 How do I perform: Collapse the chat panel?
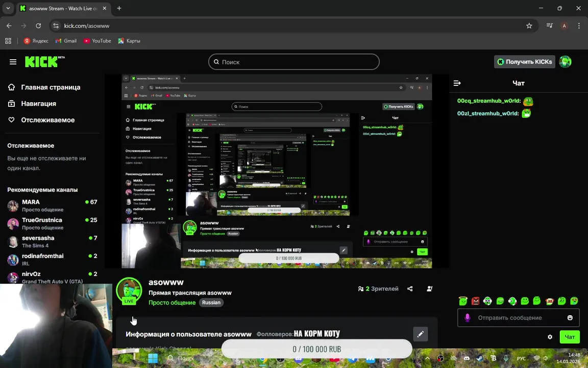pos(457,83)
